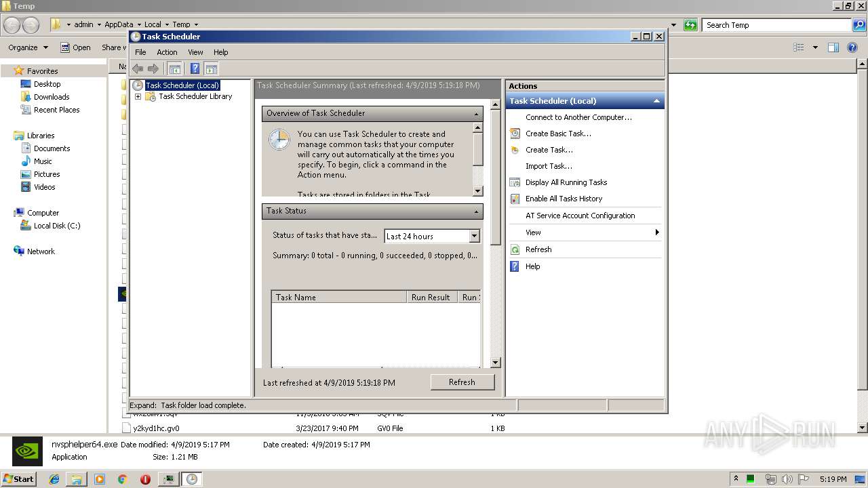This screenshot has width=868, height=488.
Task: Click the Enable All Tasks History icon
Action: coord(515,199)
